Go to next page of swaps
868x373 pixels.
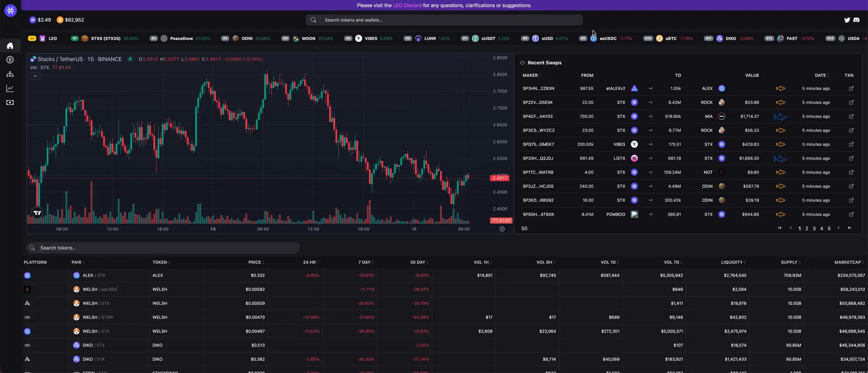[x=838, y=228]
